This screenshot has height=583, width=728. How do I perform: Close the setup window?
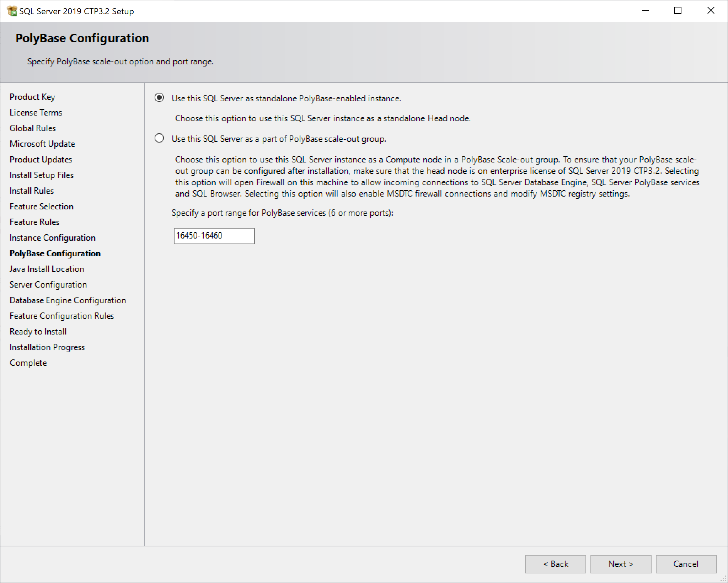711,11
